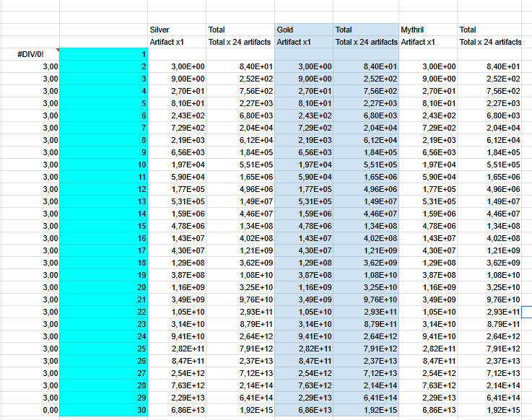
Task: Select the cyan cell numbered 27
Action: (103, 373)
